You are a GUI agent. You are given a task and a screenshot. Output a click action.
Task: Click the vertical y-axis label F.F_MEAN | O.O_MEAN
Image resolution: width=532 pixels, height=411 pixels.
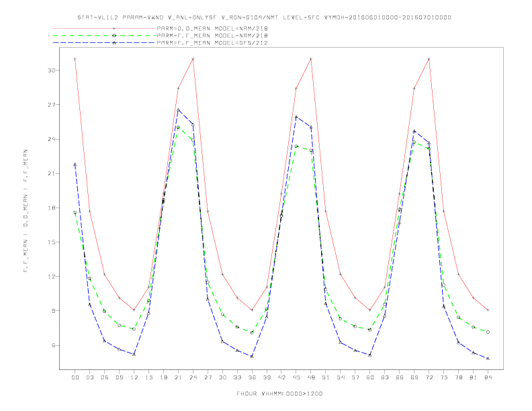pyautogui.click(x=26, y=211)
